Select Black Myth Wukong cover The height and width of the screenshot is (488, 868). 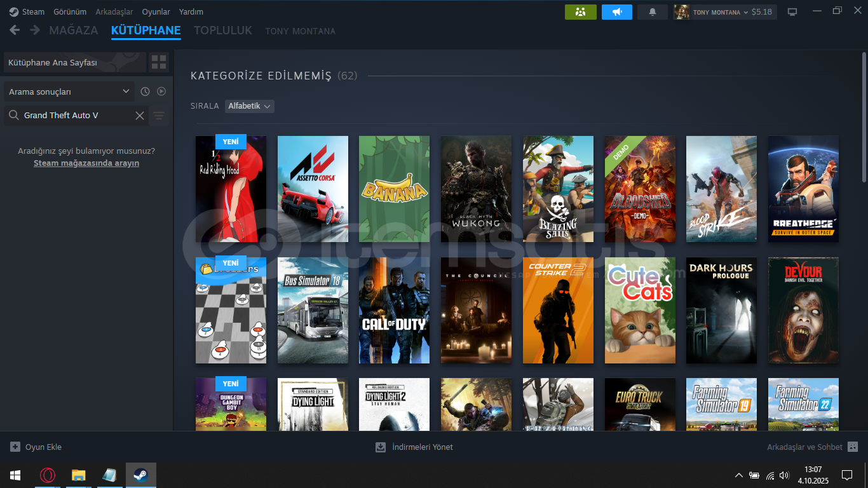point(476,189)
